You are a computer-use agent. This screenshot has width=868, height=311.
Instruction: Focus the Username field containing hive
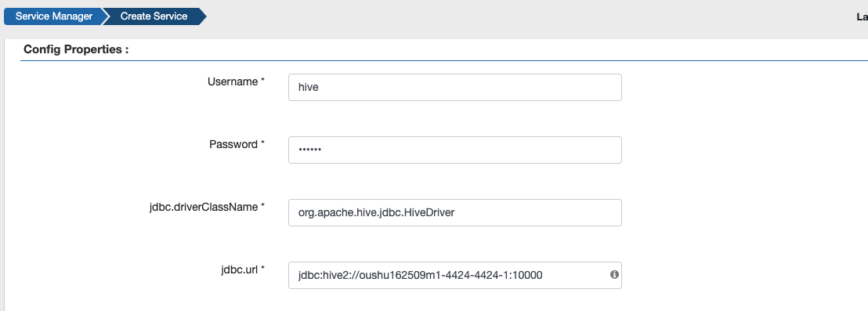click(455, 88)
